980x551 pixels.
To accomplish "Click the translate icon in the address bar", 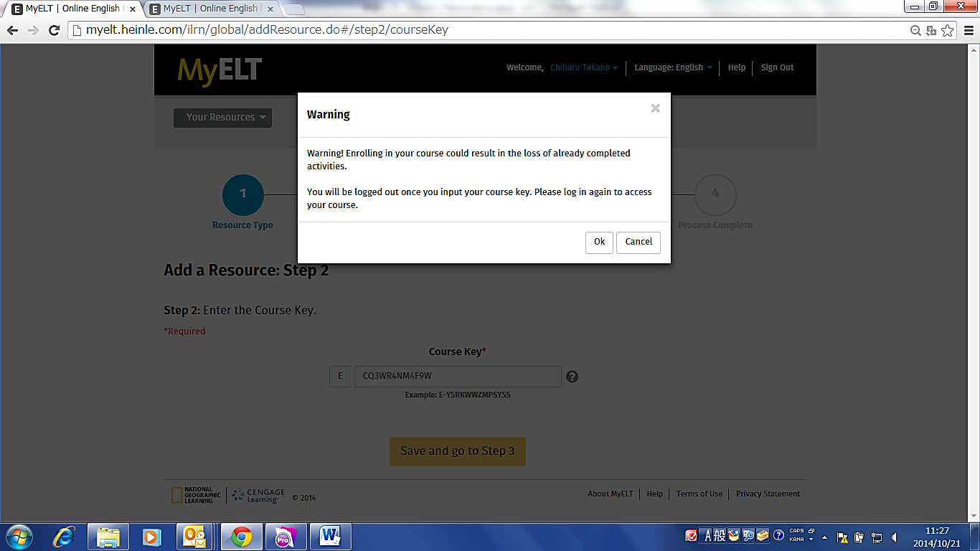I will point(931,30).
